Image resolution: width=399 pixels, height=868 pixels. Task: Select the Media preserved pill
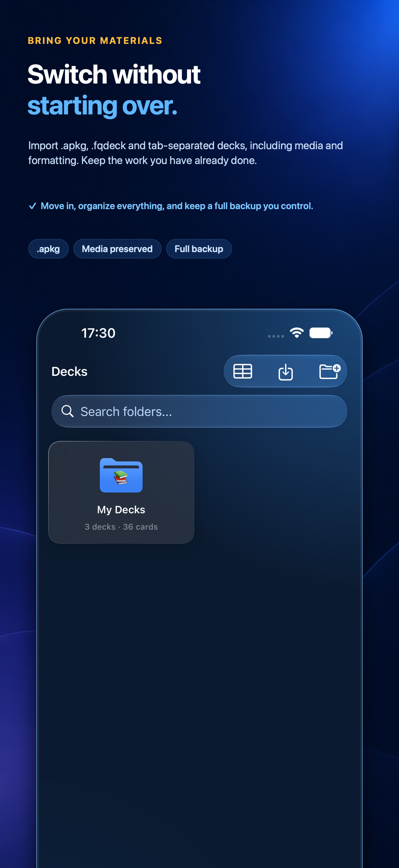pos(117,249)
